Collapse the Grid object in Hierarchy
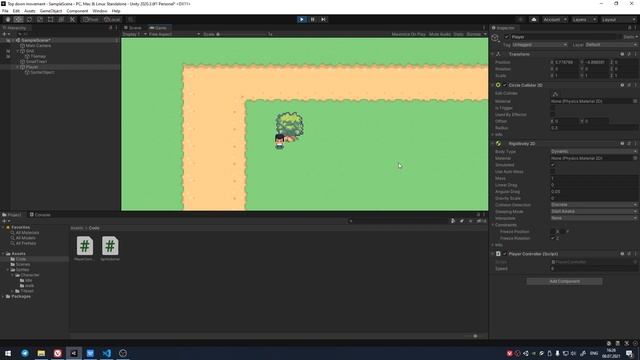 [18, 51]
